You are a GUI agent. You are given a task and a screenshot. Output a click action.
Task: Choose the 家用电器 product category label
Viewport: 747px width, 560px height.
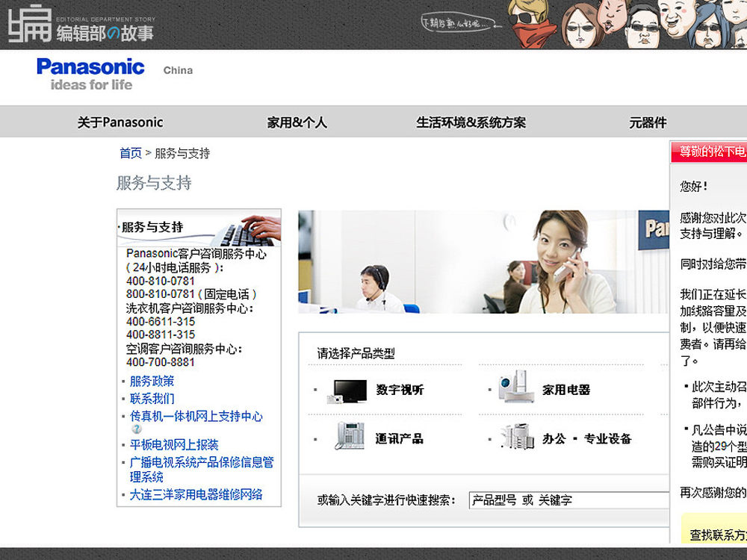566,390
